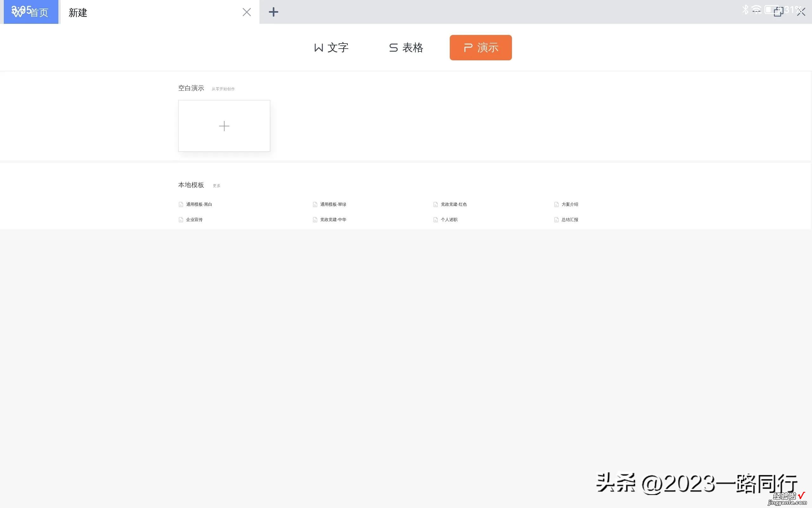
Task: Click file icon beside 党政党建-红色
Action: [435, 204]
